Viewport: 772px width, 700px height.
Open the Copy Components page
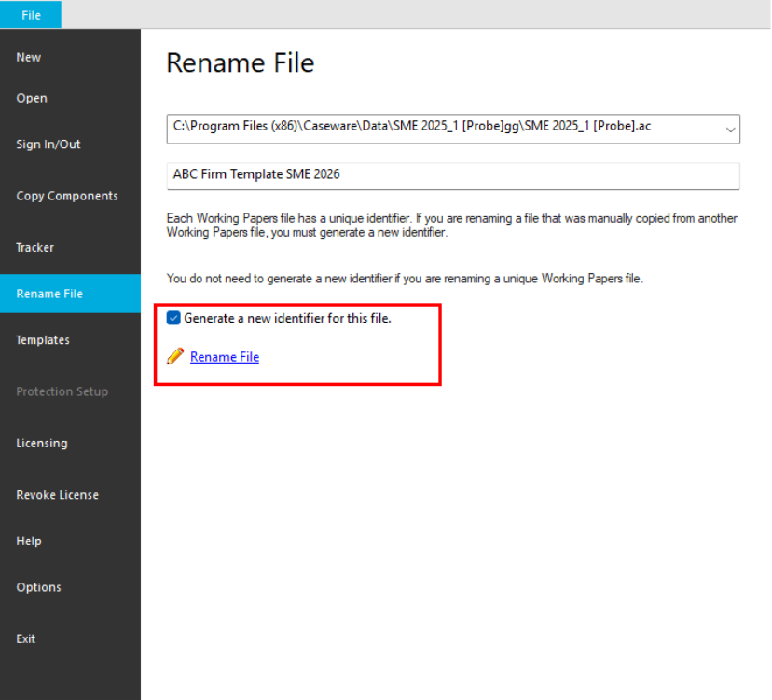(67, 196)
